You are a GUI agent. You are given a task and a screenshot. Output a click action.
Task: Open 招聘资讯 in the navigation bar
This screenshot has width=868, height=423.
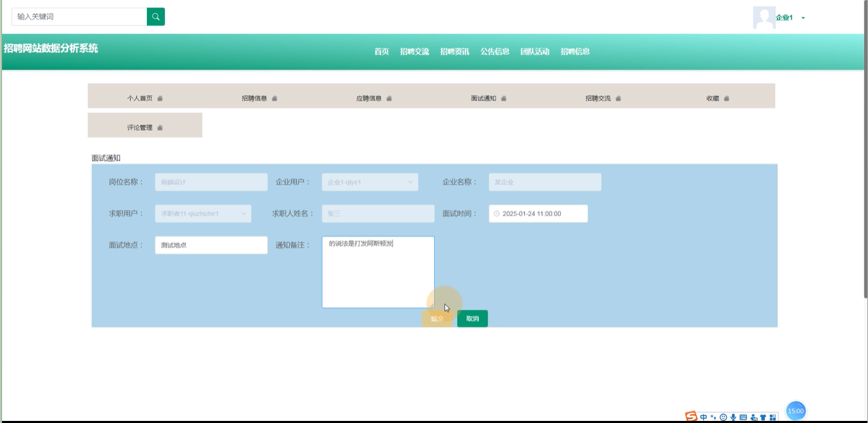click(x=455, y=52)
